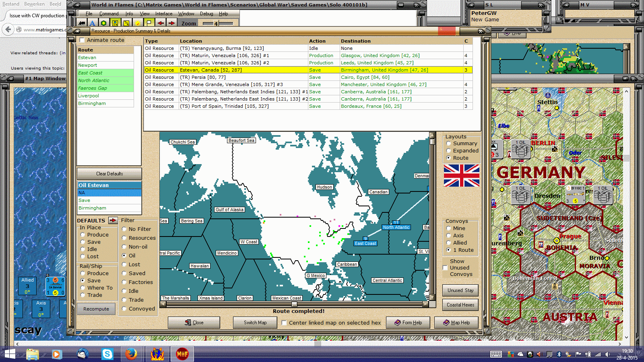Click the yellow numbered-box toolbar icon

pos(126,23)
